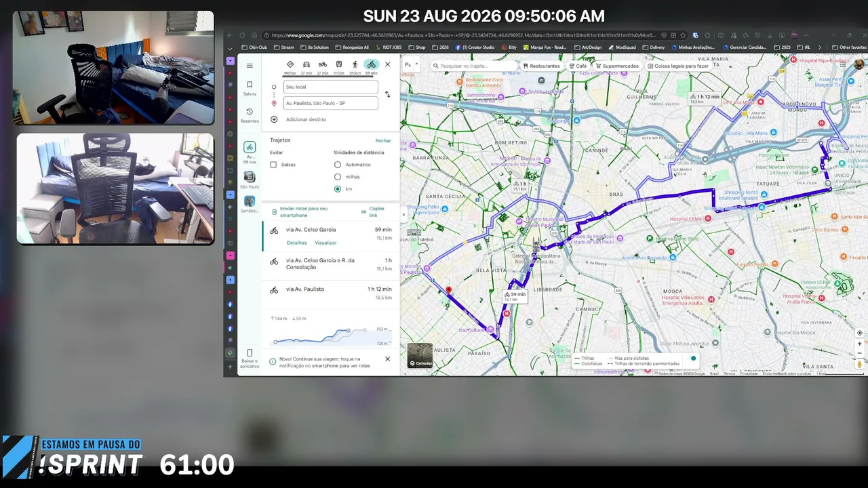Screen dimensions: 868x488
Task: Open the Stream bookmarks folder
Action: (284, 47)
